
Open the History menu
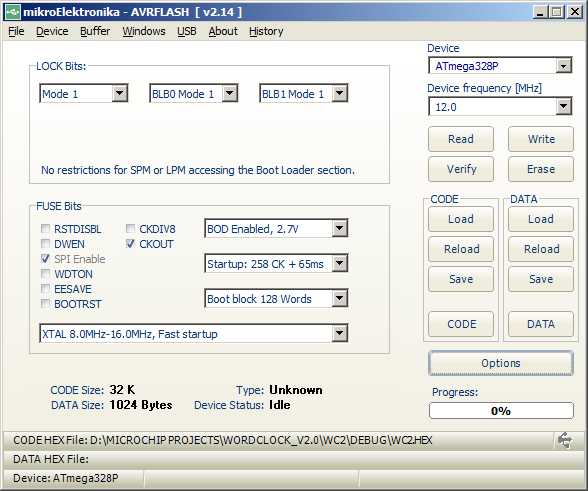(266, 31)
